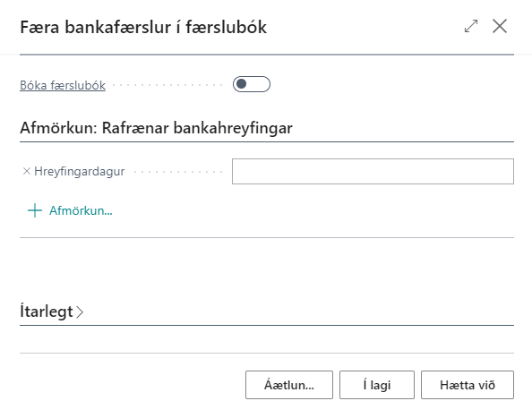Image resolution: width=532 pixels, height=418 pixels.
Task: Focus the Hreyfingardagur filter input field
Action: [x=373, y=171]
